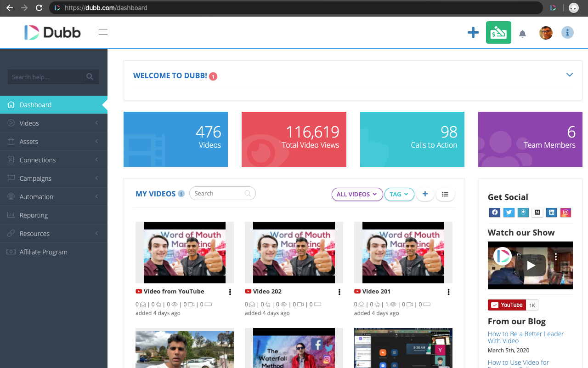This screenshot has width=588, height=368.
Task: Add new video with plus button
Action: (425, 194)
